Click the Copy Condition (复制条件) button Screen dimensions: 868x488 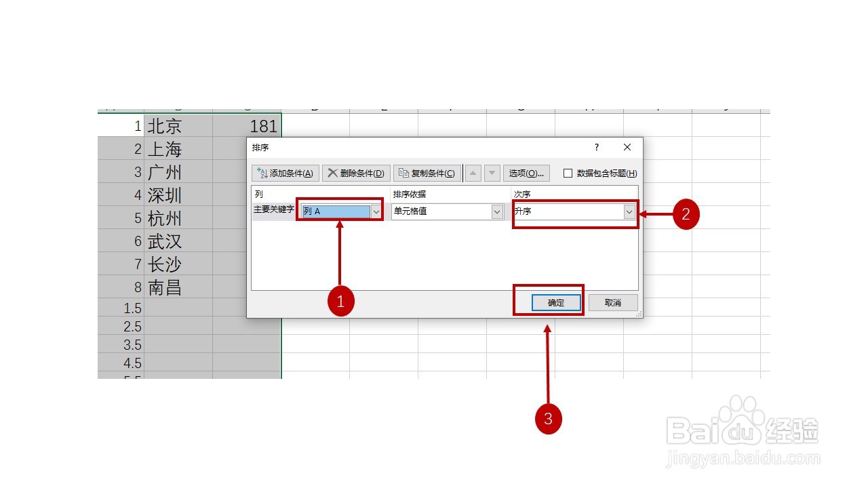coord(427,174)
